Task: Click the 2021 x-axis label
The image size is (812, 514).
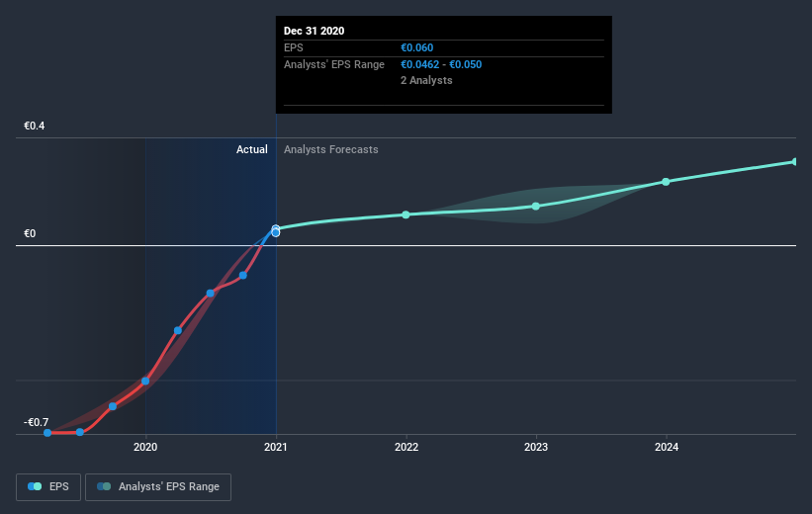Action: pyautogui.click(x=276, y=447)
